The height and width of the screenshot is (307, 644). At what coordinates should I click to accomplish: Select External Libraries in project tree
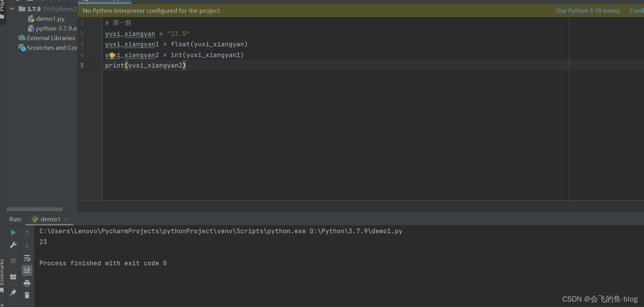(x=51, y=38)
